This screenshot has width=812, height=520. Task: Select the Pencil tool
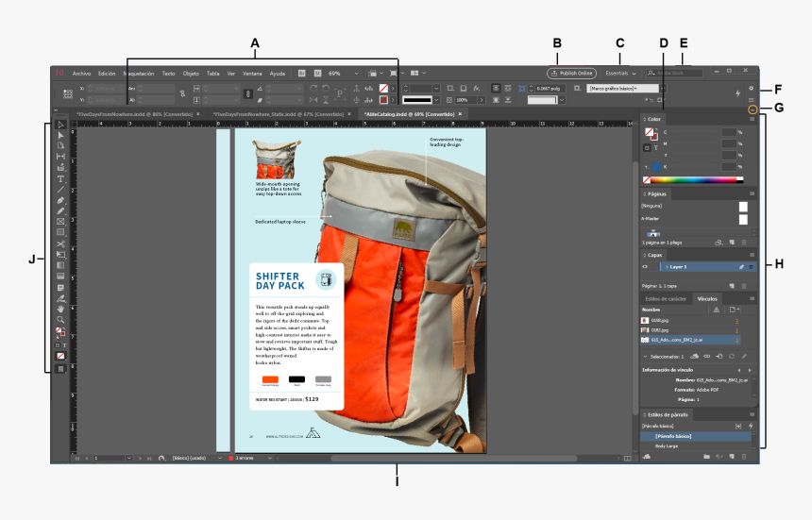click(x=60, y=210)
